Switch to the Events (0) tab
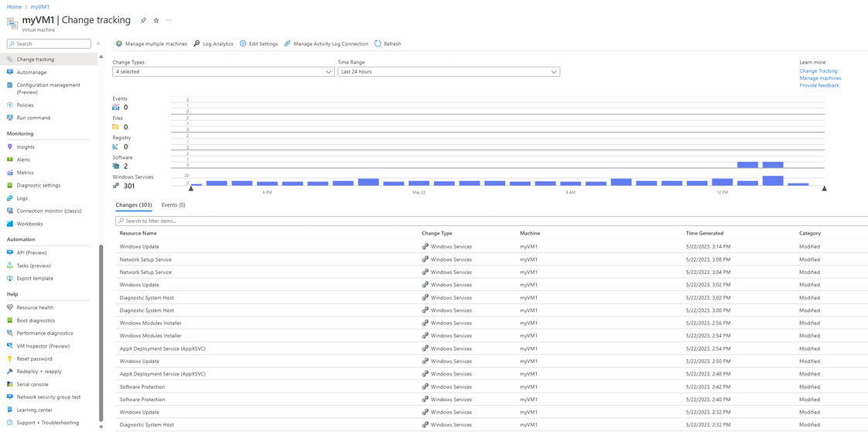Image resolution: width=868 pixels, height=432 pixels. (x=173, y=205)
